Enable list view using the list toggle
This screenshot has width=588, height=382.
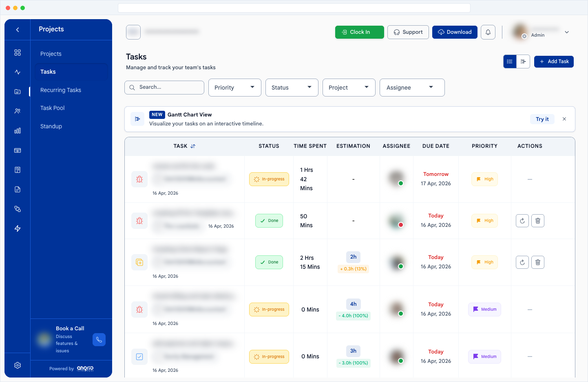point(509,61)
